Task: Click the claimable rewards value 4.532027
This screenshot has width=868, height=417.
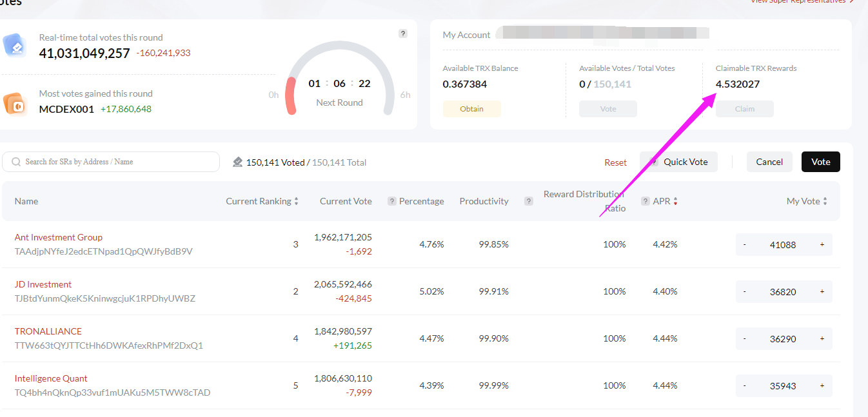Action: 738,84
